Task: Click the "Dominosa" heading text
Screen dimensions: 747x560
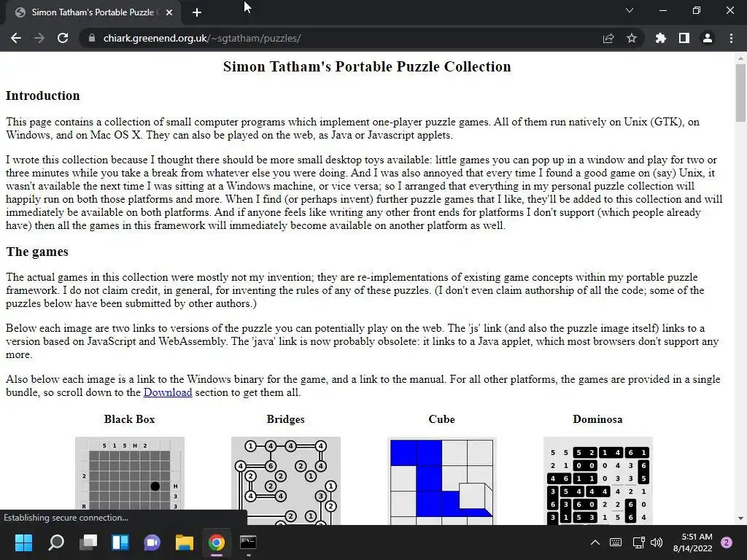Action: pyautogui.click(x=598, y=419)
